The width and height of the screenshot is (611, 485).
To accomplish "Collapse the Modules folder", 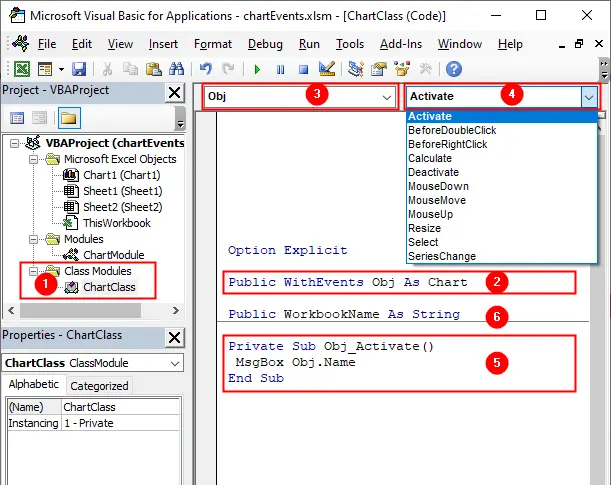I will [34, 239].
